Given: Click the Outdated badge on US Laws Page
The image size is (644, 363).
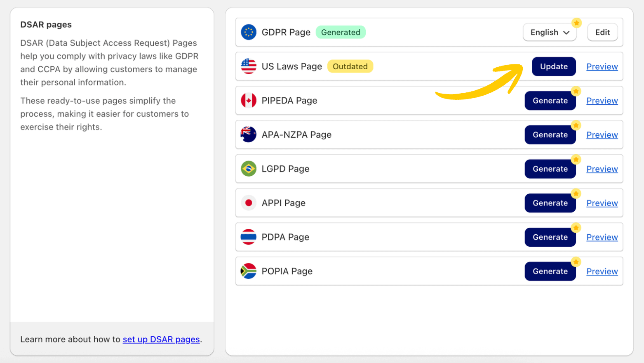Looking at the screenshot, I should pyautogui.click(x=350, y=66).
